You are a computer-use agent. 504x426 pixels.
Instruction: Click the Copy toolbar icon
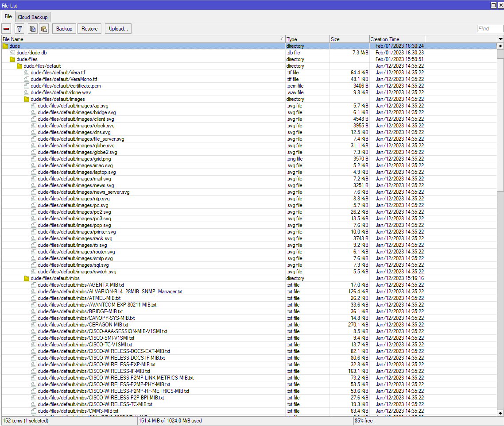(x=33, y=29)
